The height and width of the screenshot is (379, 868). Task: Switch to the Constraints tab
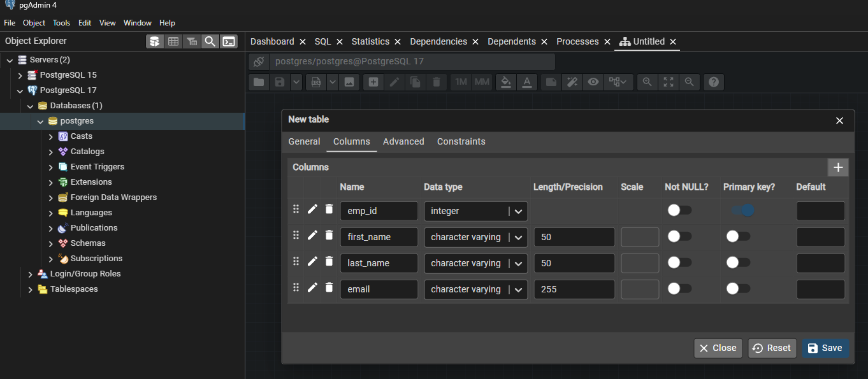pyautogui.click(x=461, y=141)
